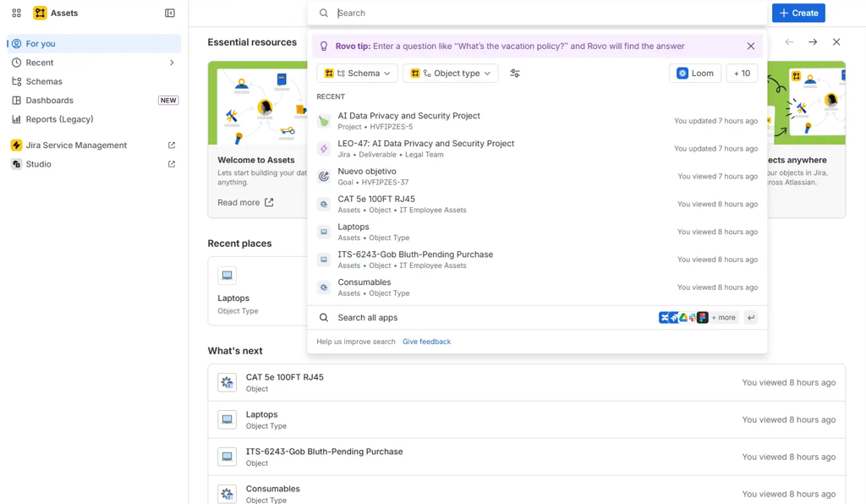Click the Loom button in the search panel
866x504 pixels.
694,73
